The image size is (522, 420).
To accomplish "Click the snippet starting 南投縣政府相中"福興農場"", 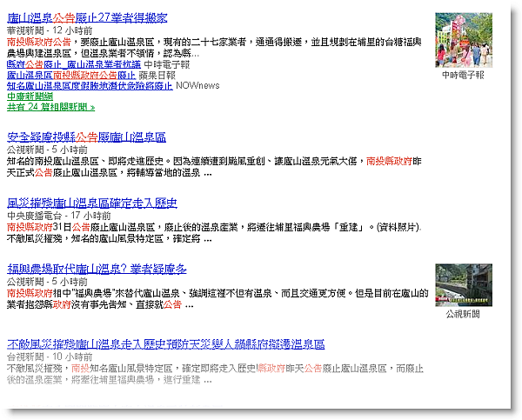I will coord(217,299).
